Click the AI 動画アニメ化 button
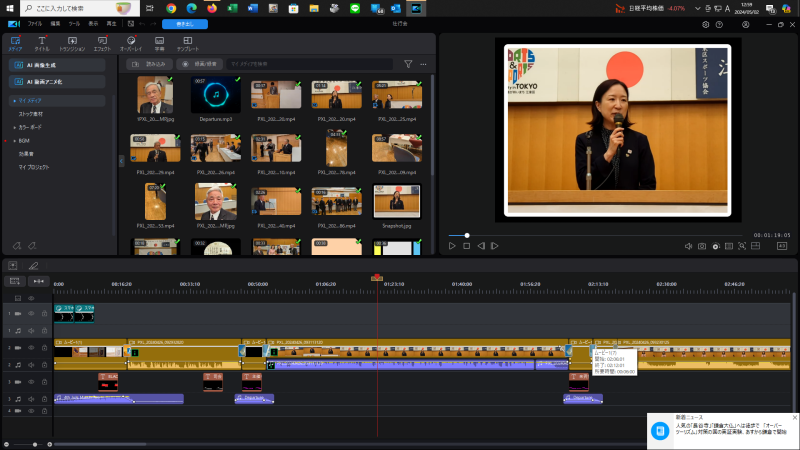This screenshot has width=800, height=450. [x=57, y=82]
